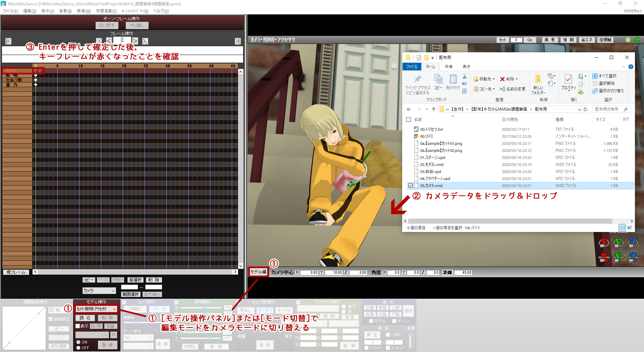Open the カメラ dropdown under the timeline

[x=113, y=291]
